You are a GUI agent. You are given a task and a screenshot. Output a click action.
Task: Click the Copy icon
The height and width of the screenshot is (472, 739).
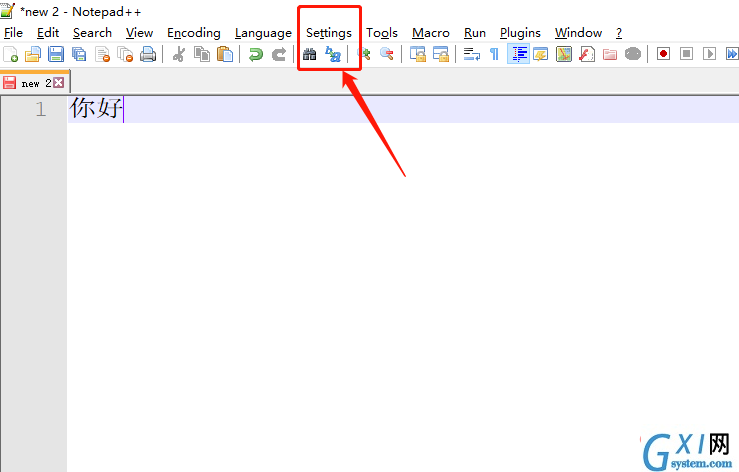pos(202,54)
